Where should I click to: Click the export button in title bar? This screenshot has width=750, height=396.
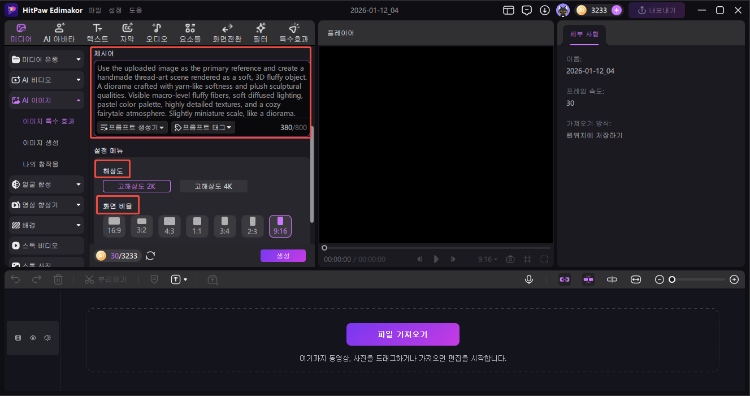click(656, 10)
